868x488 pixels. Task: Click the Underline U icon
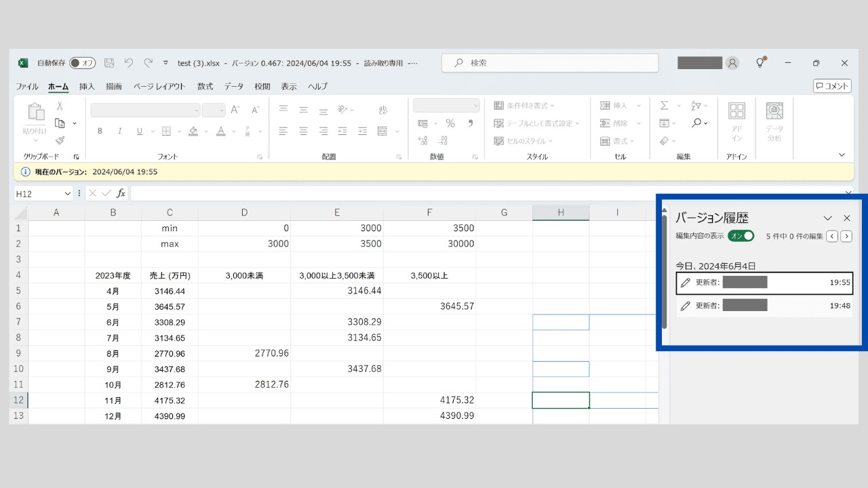tap(139, 131)
